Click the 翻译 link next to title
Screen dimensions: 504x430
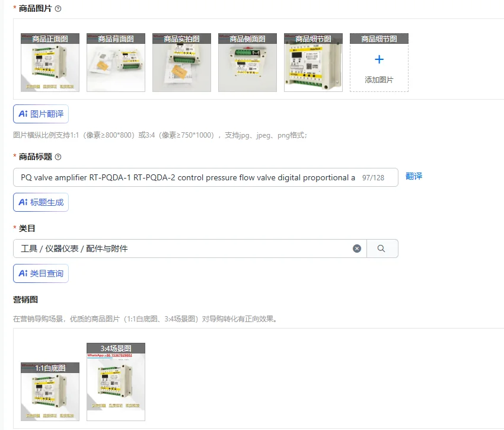[414, 176]
